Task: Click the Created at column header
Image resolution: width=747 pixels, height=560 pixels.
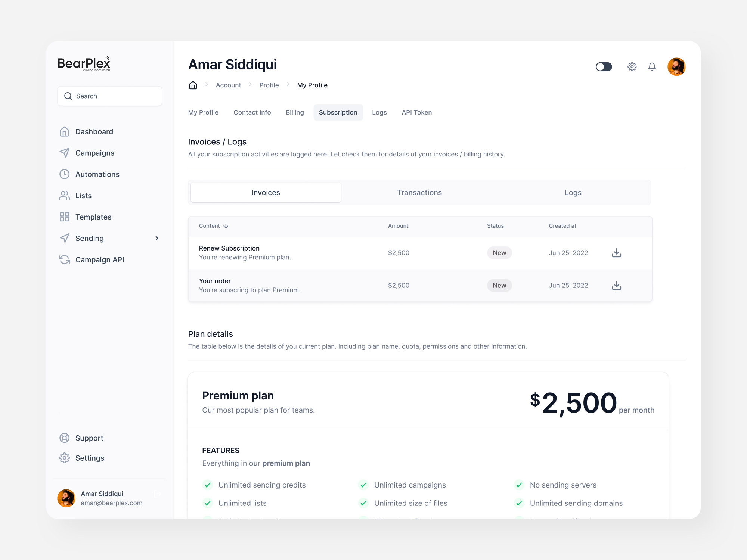Action: coord(562,226)
